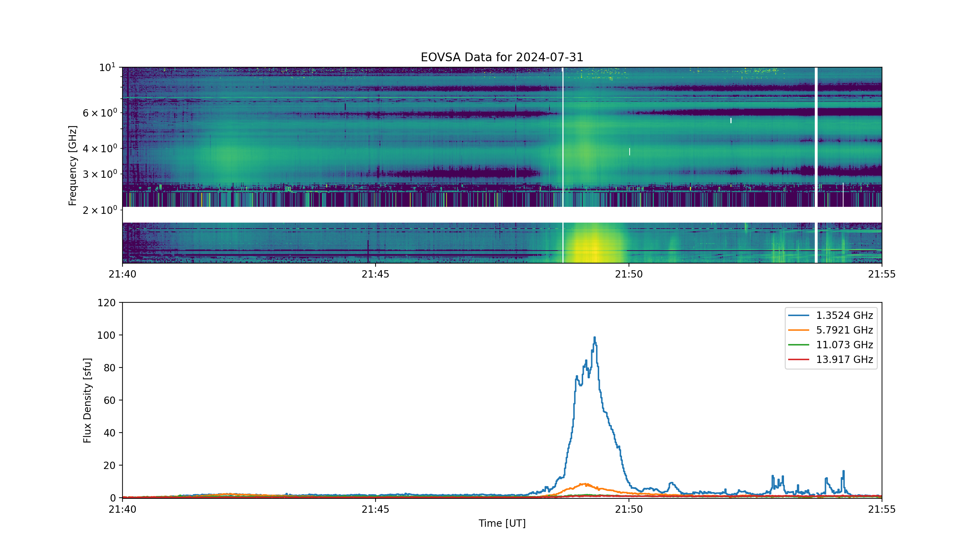
Task: Click the red 13.917 GHz legend line
Action: pyautogui.click(x=798, y=359)
